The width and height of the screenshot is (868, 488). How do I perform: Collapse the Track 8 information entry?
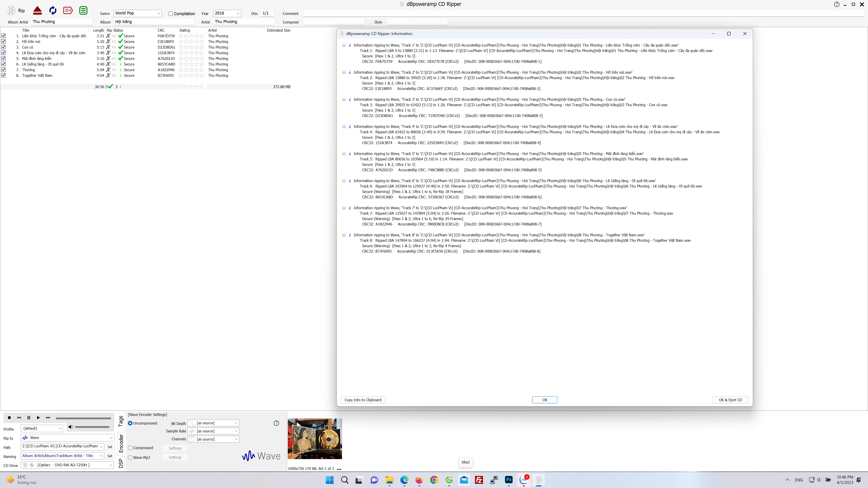(x=344, y=235)
